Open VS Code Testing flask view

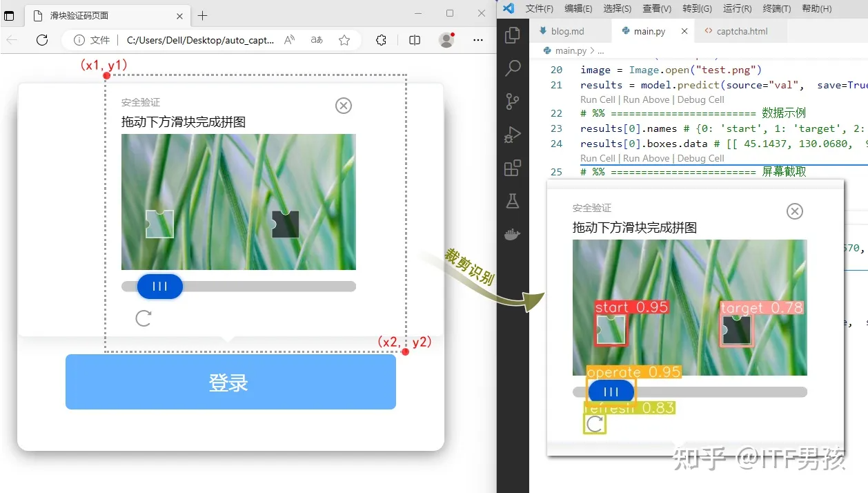(513, 202)
